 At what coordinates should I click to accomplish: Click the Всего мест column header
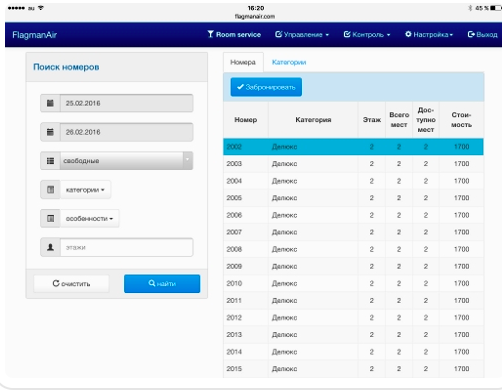point(399,120)
